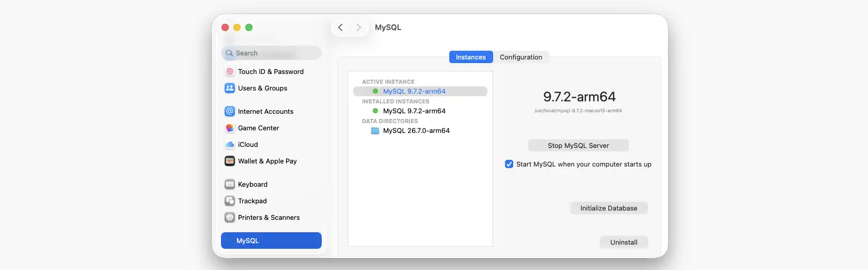Open Printers & Scanners settings
868x270 pixels.
[271, 218]
